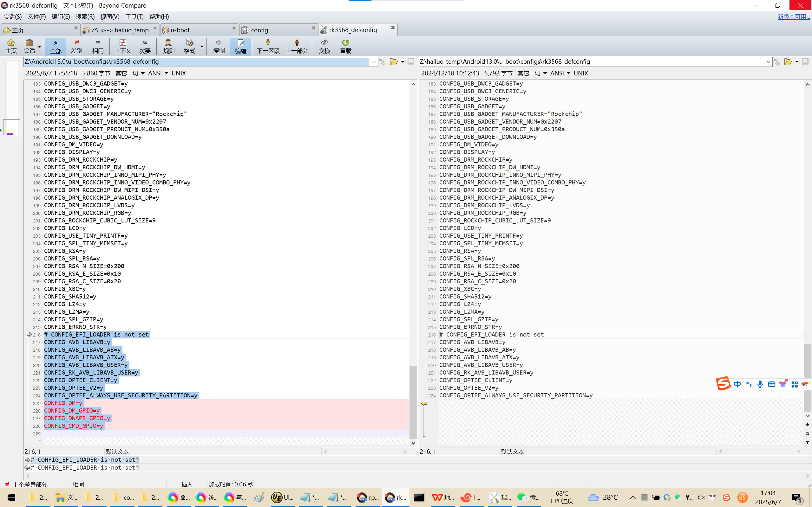Toggle Show Differences (差别) filter
This screenshot has height=507, width=812.
[76, 46]
